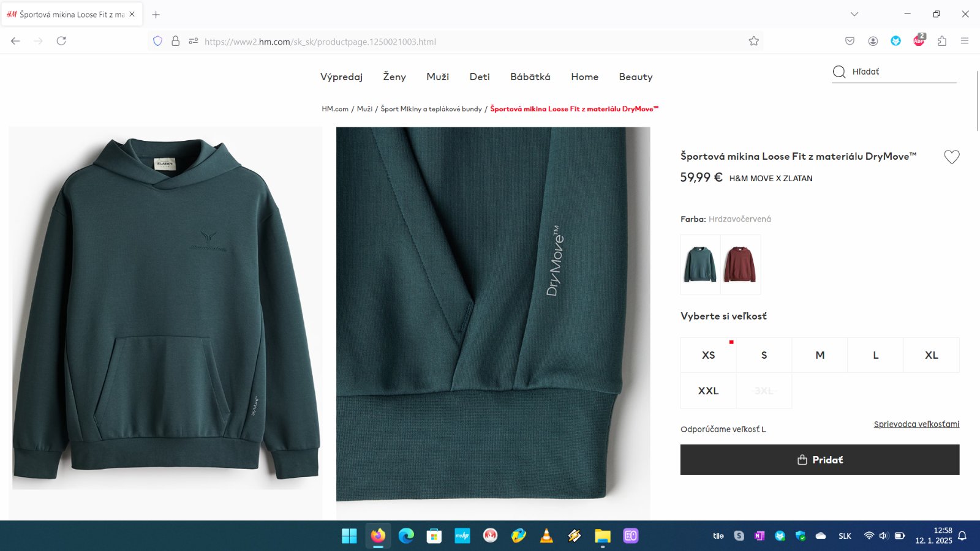Image resolution: width=980 pixels, height=551 pixels.
Task: Bookmark this page with the star icon
Action: click(x=753, y=41)
